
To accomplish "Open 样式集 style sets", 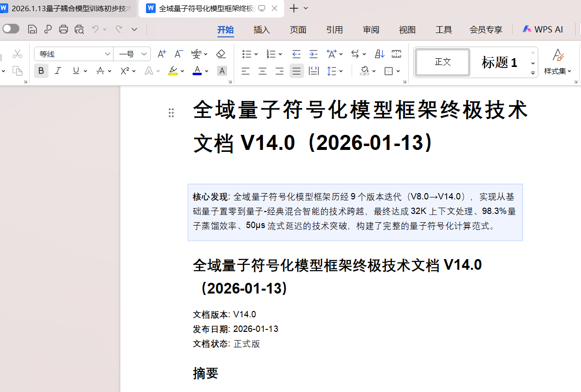I will (558, 62).
